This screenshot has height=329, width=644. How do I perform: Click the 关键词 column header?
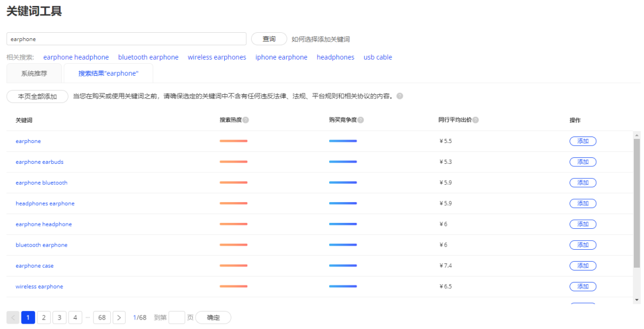24,120
